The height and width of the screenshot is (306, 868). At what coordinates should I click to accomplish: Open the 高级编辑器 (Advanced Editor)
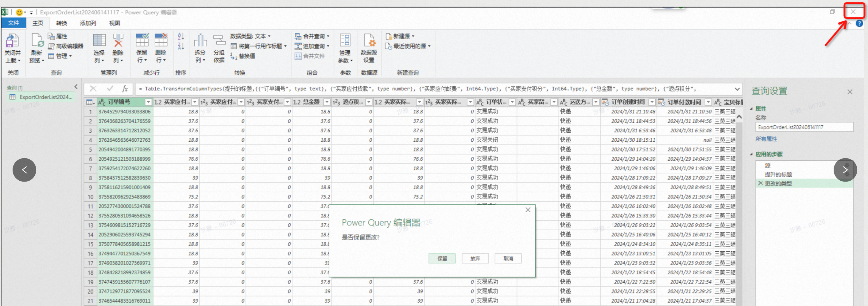[66, 46]
